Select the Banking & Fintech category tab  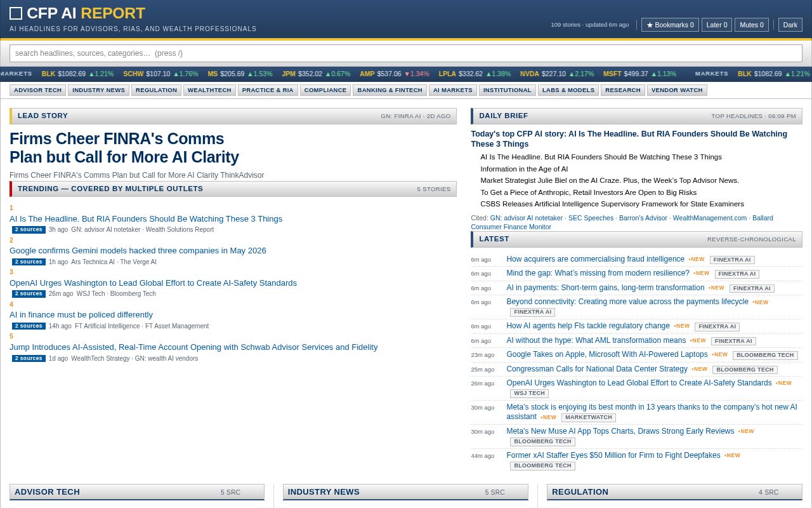click(x=390, y=90)
